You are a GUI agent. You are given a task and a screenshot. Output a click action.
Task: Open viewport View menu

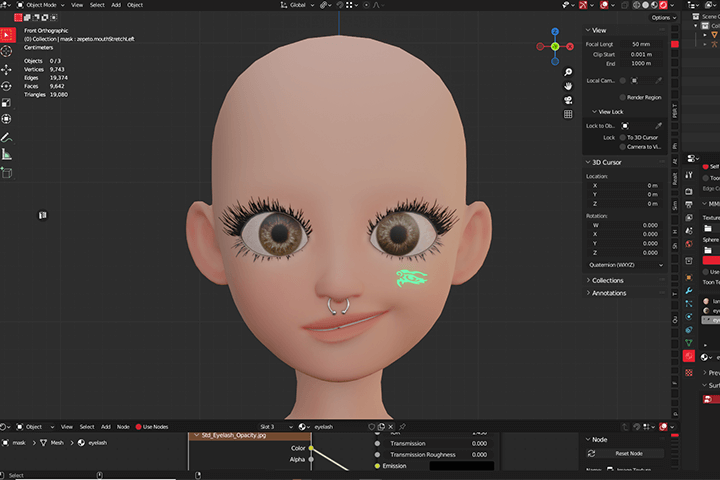pos(77,5)
